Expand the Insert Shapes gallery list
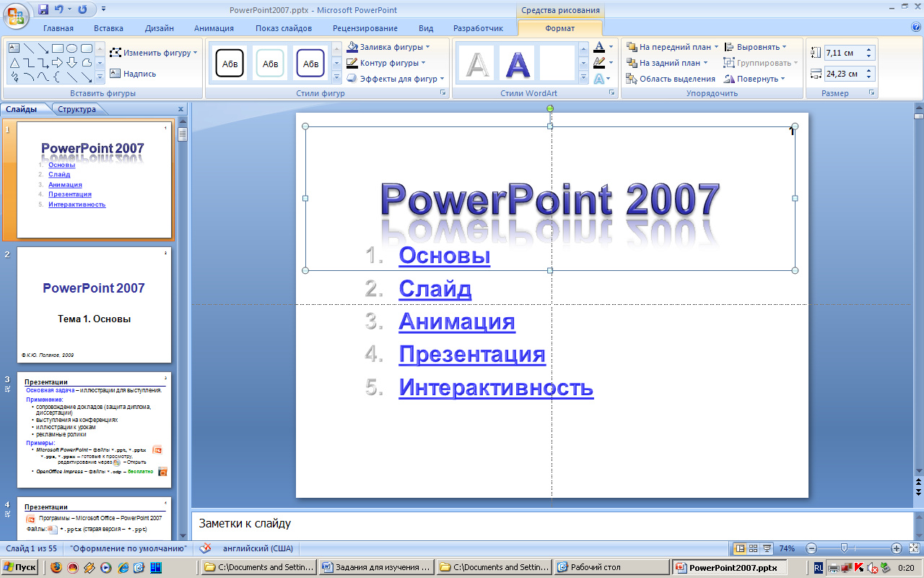The height and width of the screenshot is (578, 924). pos(99,78)
